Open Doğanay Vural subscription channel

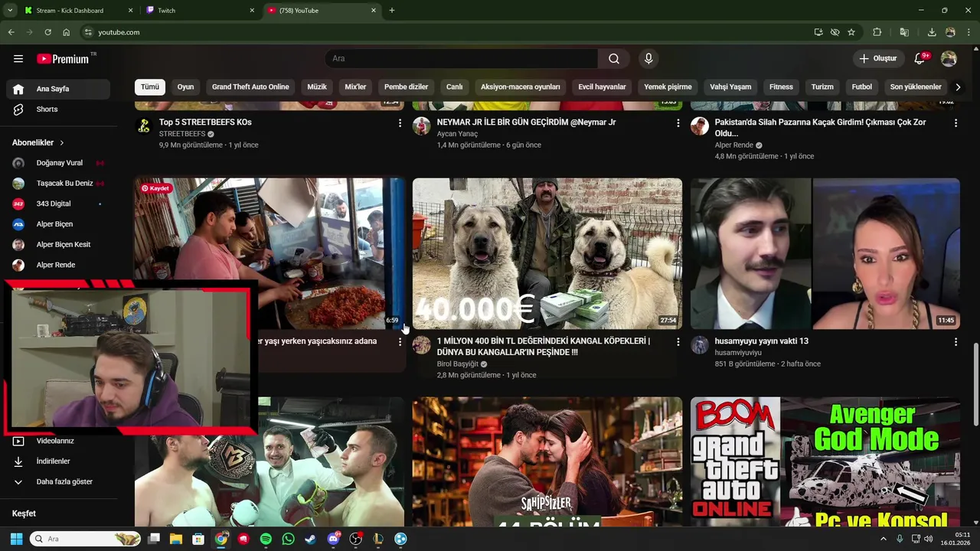pyautogui.click(x=58, y=163)
